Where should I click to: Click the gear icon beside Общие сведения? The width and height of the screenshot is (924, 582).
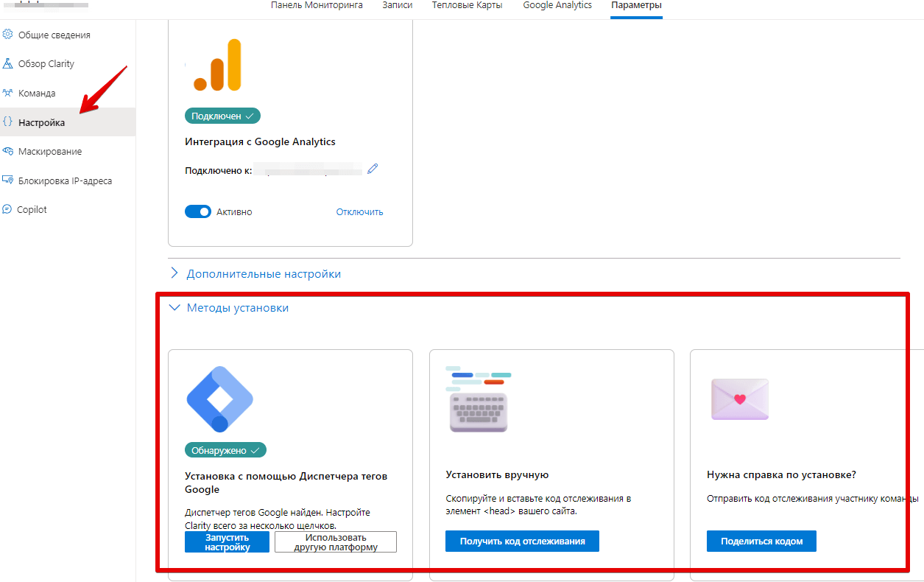[7, 35]
